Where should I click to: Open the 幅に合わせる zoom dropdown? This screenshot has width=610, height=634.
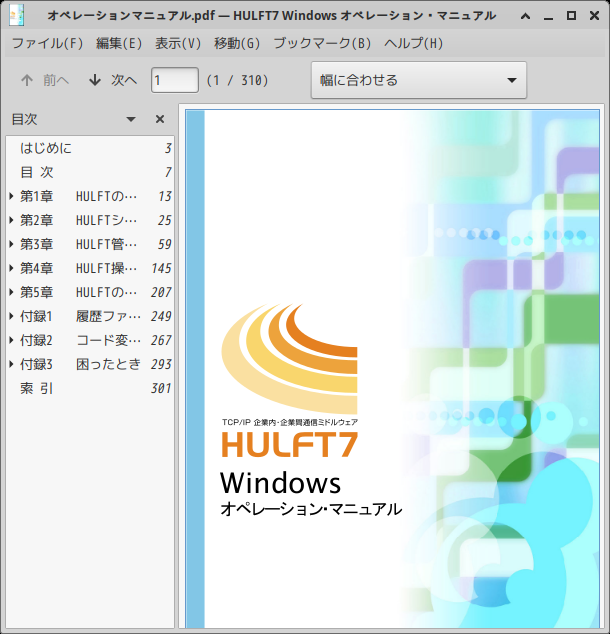click(x=419, y=80)
